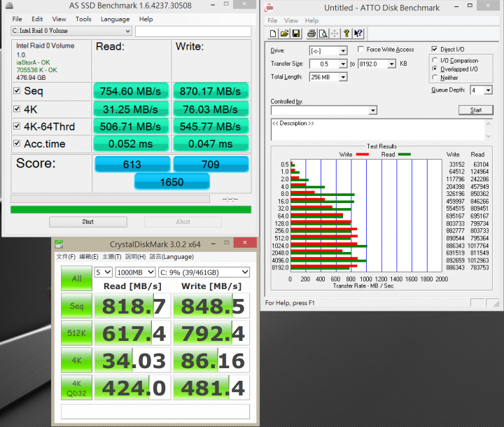Open the Queue Depth dropdown

(489, 90)
